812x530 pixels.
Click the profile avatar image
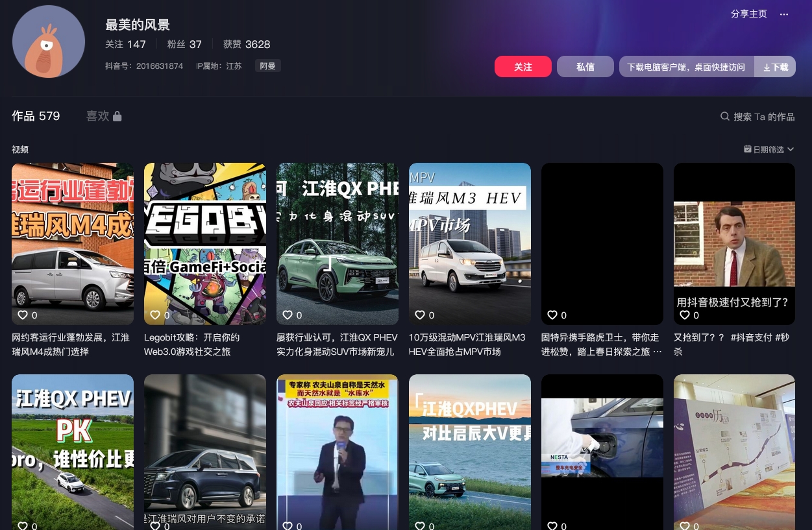coord(49,42)
